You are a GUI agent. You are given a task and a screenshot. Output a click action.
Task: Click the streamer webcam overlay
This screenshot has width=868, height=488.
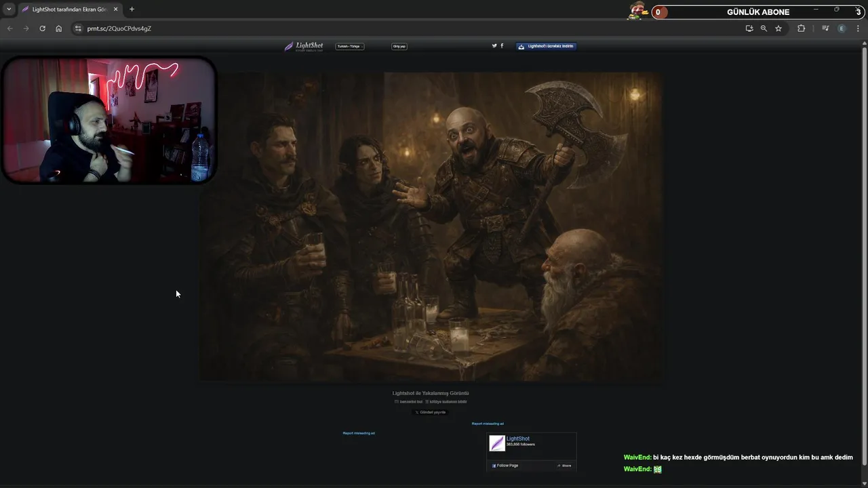point(109,120)
